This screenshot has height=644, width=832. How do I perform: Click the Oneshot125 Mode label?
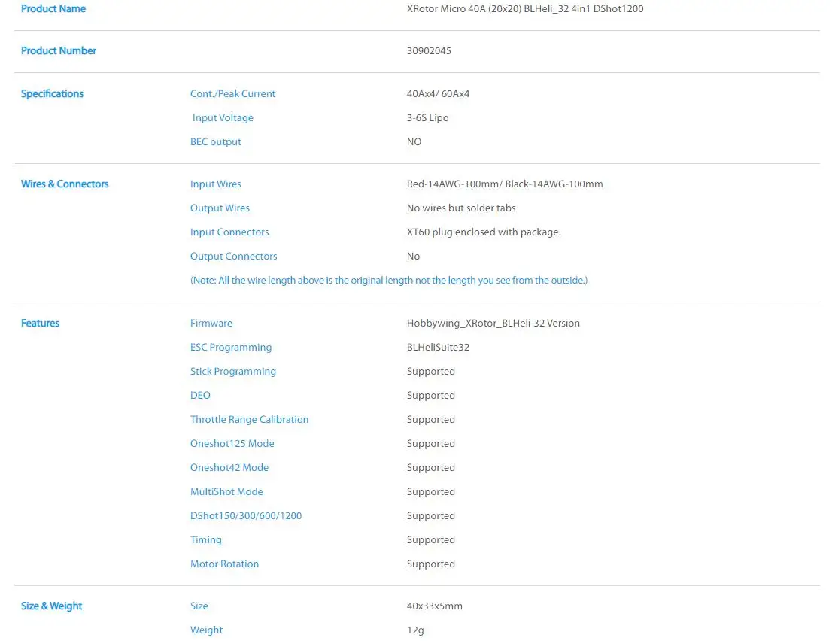(x=232, y=443)
